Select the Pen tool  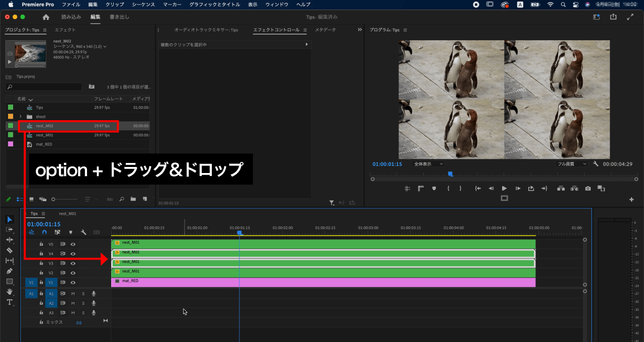click(x=9, y=271)
